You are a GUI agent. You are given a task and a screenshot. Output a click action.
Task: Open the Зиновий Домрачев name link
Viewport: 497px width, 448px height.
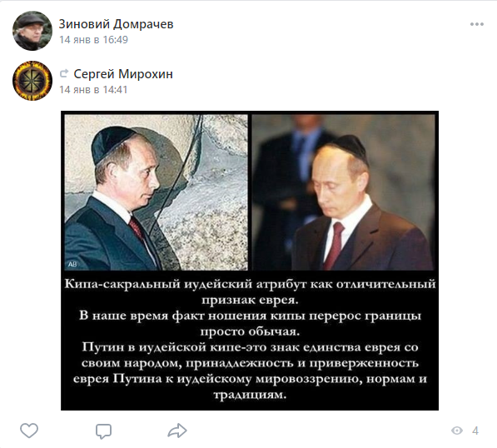coord(116,24)
